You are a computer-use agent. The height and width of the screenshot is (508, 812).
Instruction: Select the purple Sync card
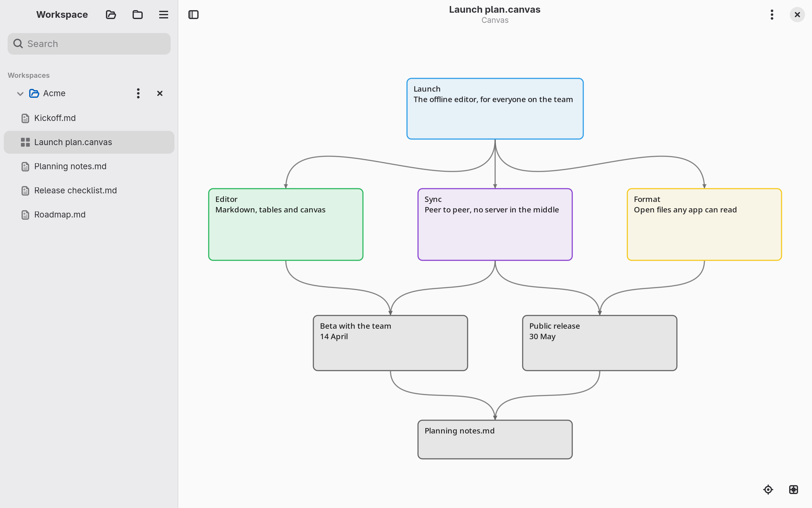[x=495, y=224]
